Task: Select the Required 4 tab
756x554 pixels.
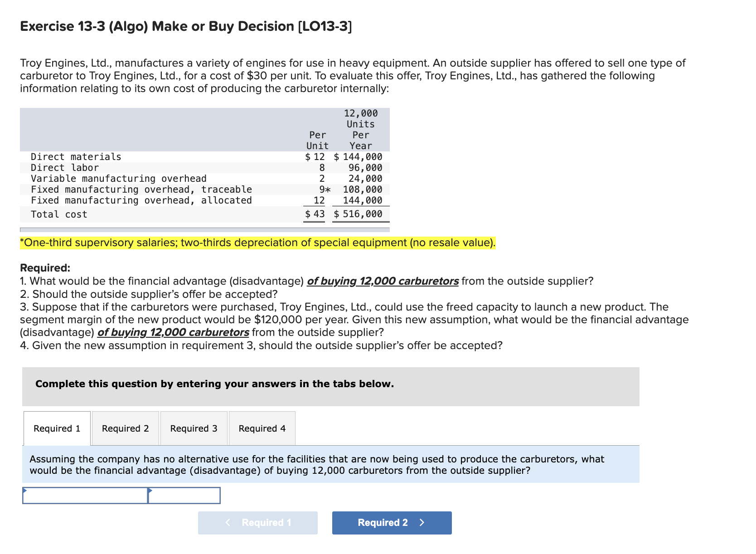Action: [x=262, y=428]
